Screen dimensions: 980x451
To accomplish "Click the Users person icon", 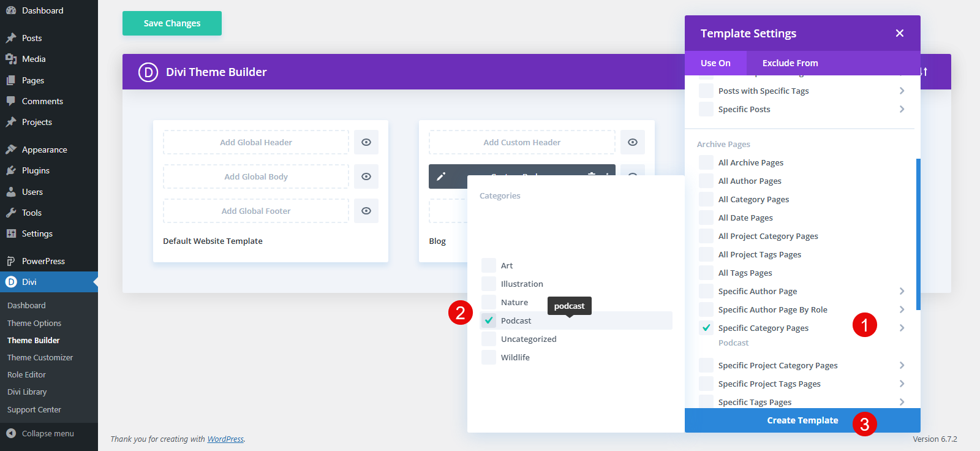I will [11, 192].
